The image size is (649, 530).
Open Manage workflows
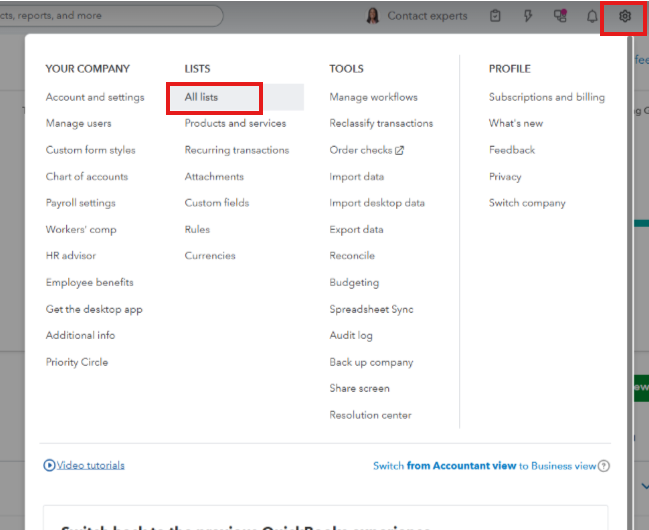(373, 97)
